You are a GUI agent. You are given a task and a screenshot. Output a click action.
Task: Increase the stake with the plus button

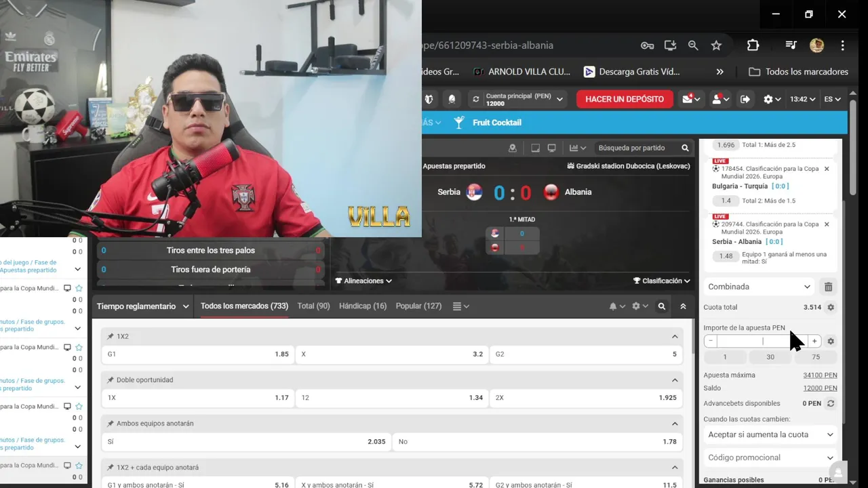click(814, 342)
